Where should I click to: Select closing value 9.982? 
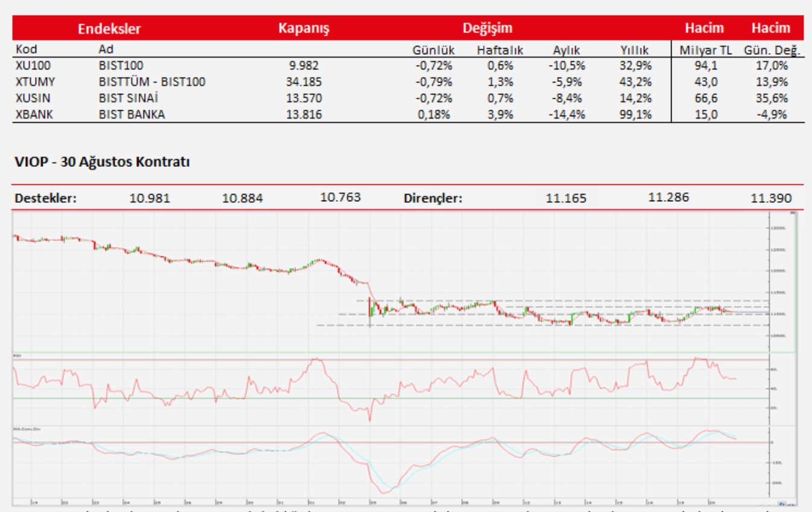point(304,66)
